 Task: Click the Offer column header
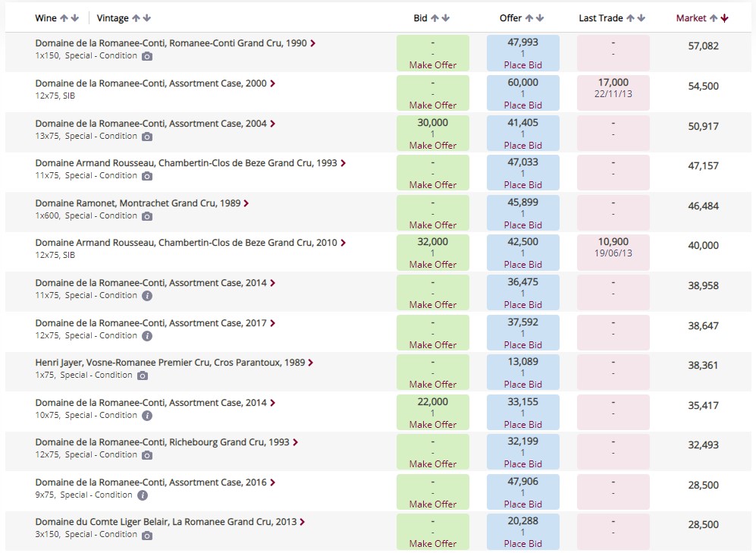(x=510, y=18)
